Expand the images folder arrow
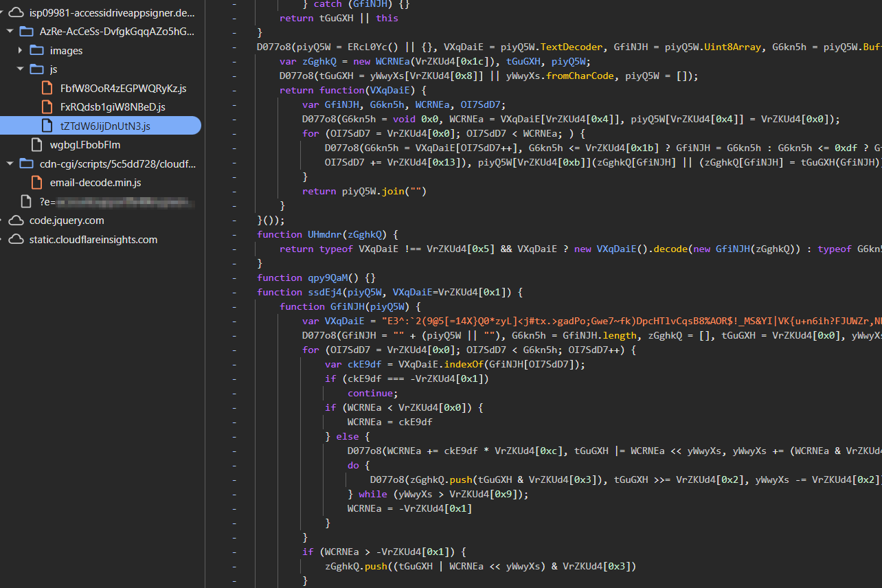The width and height of the screenshot is (882, 588). pyautogui.click(x=20, y=50)
